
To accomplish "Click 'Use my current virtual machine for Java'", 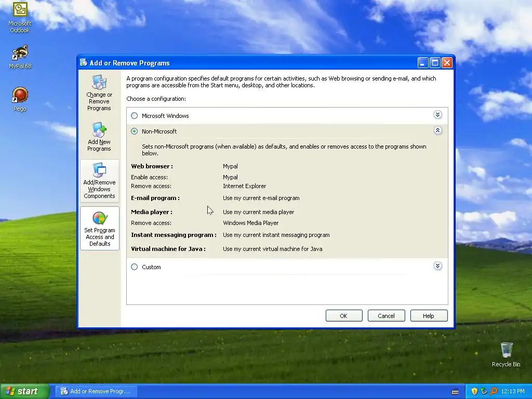I will click(x=272, y=249).
